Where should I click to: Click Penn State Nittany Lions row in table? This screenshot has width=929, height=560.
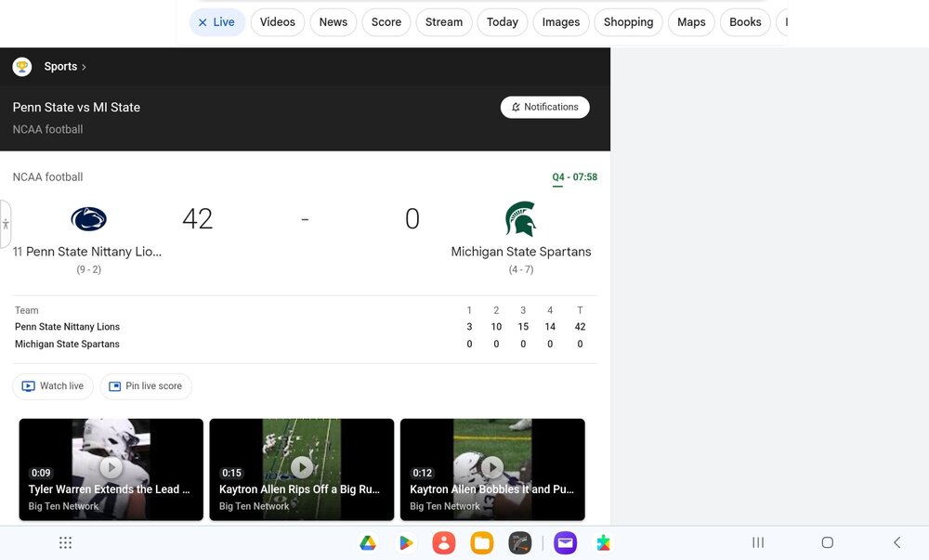tap(305, 327)
